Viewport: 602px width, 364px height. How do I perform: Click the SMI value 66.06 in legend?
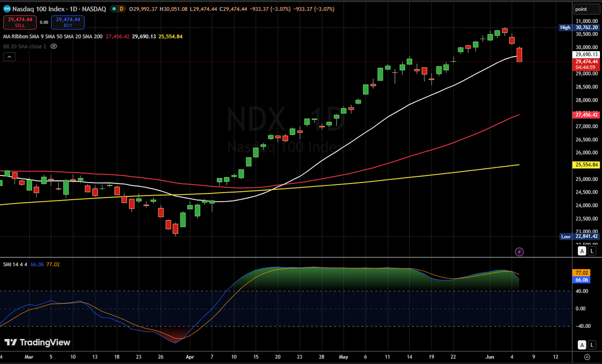[37, 264]
